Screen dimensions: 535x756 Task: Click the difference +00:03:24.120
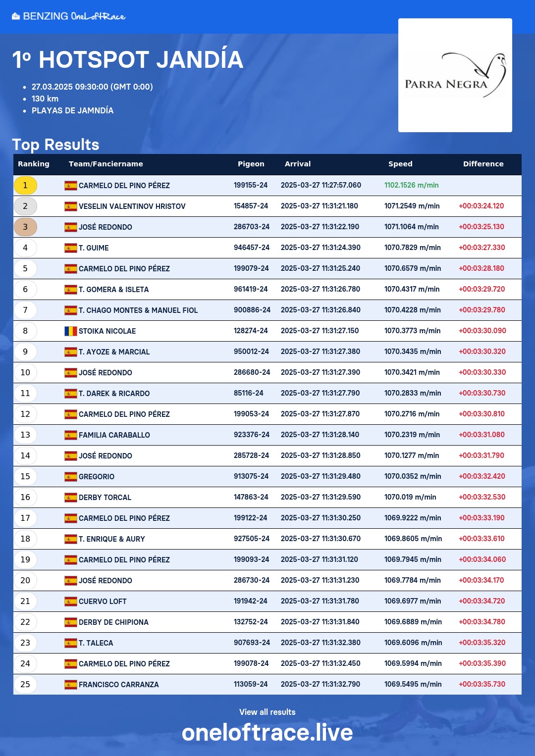click(481, 206)
